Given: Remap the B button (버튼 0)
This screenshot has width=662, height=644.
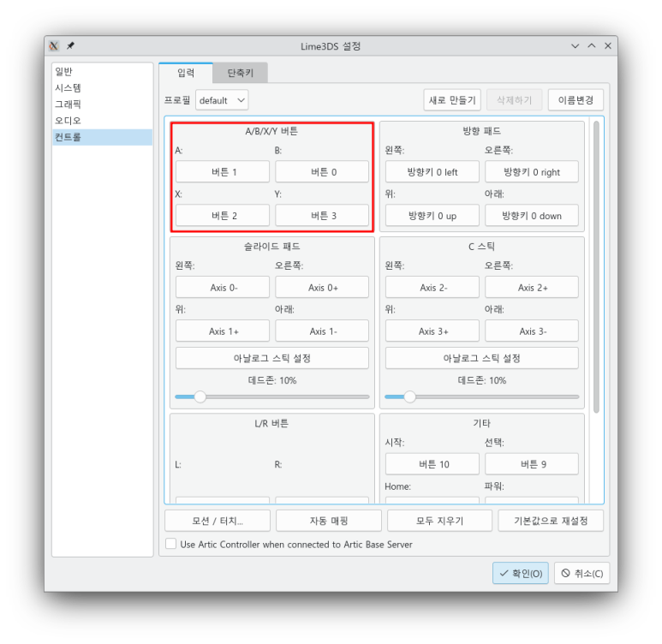Looking at the screenshot, I should pos(322,172).
